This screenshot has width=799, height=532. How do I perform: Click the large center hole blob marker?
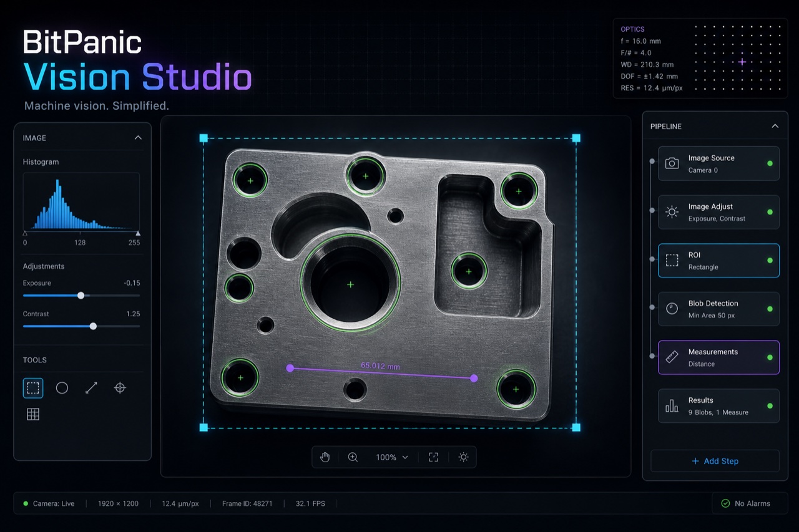(x=350, y=284)
